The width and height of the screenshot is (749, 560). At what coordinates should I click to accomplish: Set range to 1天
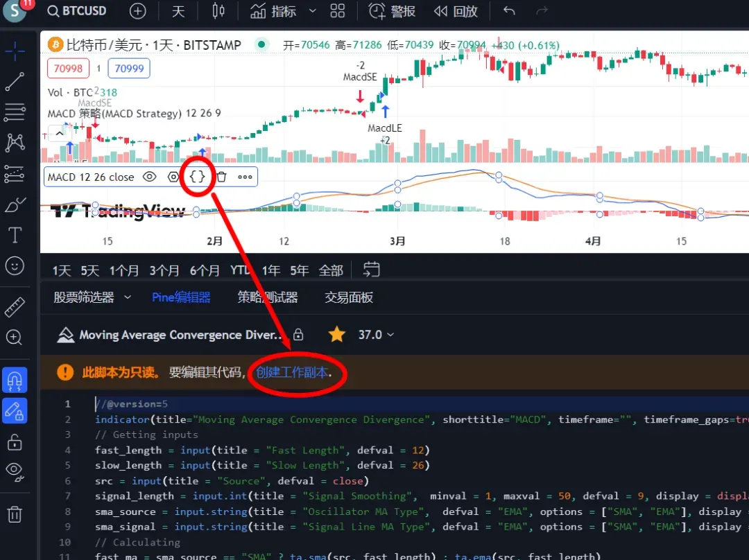(62, 271)
